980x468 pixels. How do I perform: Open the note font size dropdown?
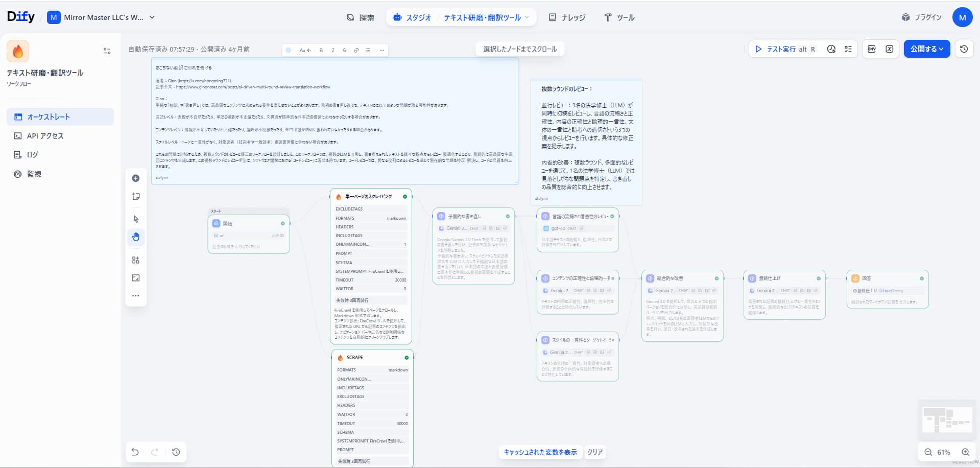pyautogui.click(x=305, y=50)
